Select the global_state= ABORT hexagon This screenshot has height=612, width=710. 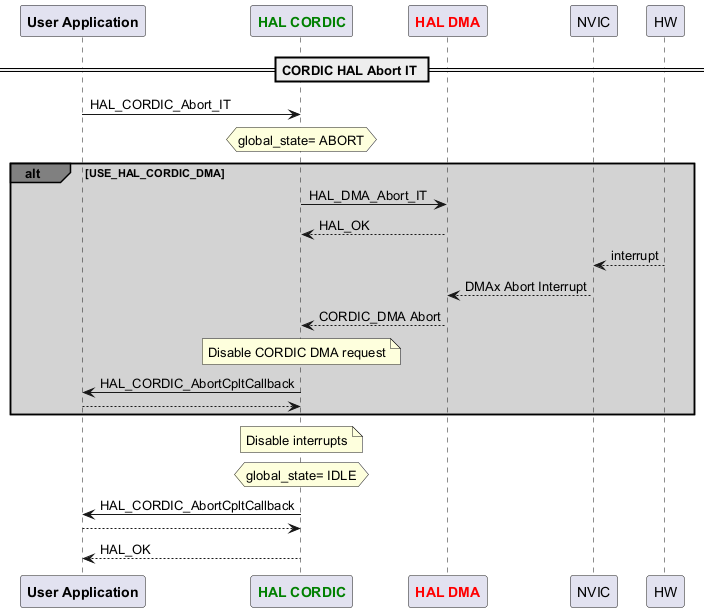301,140
